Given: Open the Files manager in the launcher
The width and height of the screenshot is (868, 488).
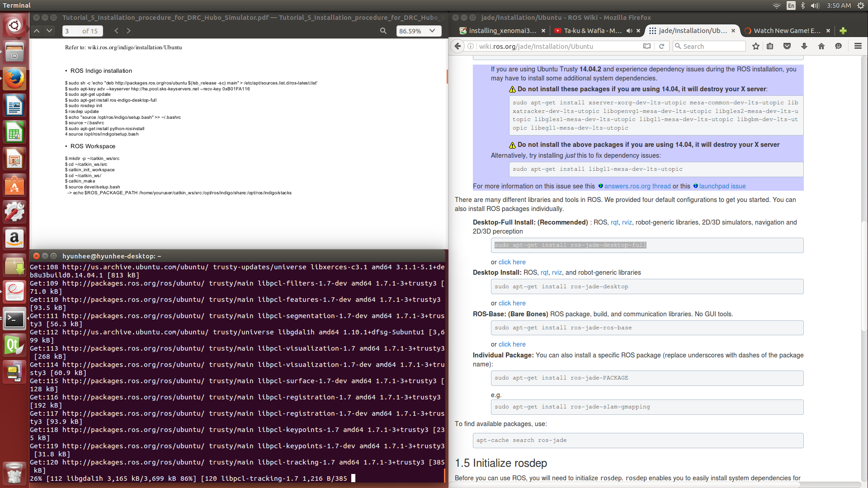Looking at the screenshot, I should coord(14,52).
